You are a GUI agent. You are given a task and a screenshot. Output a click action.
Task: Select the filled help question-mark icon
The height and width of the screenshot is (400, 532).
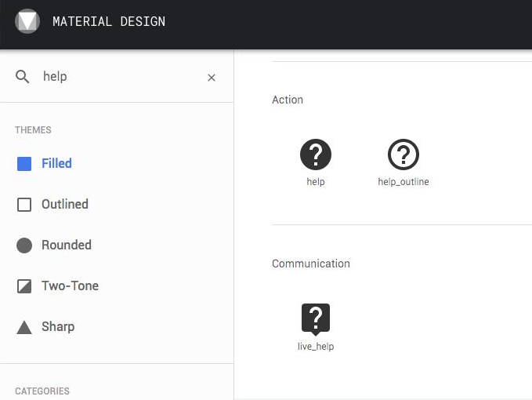point(316,155)
